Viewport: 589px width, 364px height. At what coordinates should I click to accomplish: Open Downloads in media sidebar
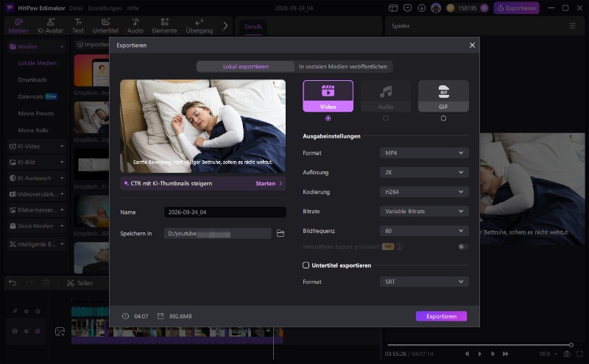(x=32, y=80)
